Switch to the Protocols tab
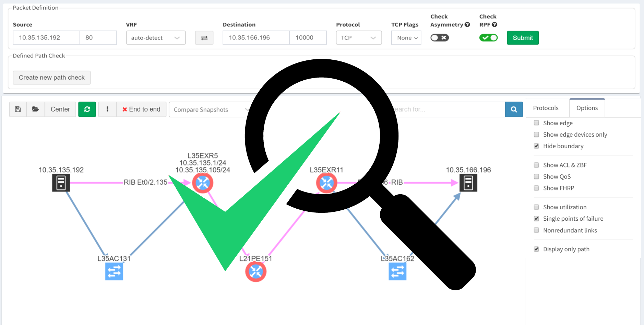644x325 pixels. pos(546,108)
